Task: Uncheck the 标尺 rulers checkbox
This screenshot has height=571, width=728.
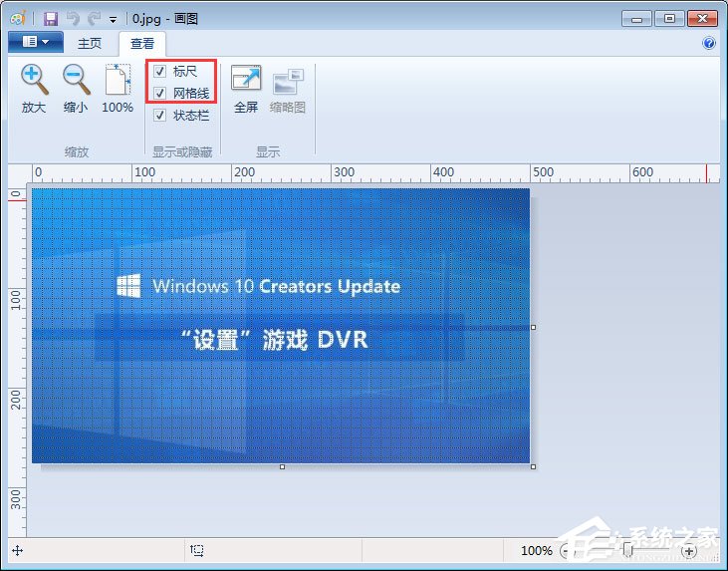Action: (x=160, y=72)
